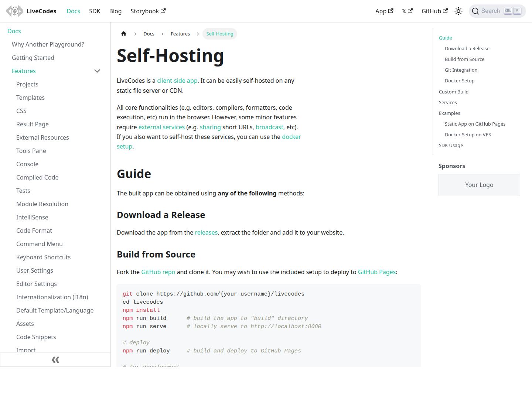Screen dimensions: 532x399
Task: Open the releases link
Action: (x=206, y=232)
